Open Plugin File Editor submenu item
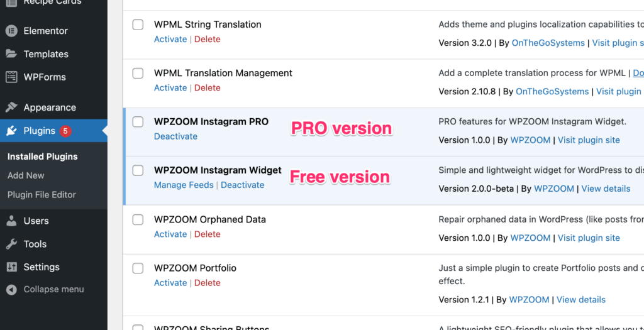The image size is (644, 330). click(x=42, y=195)
